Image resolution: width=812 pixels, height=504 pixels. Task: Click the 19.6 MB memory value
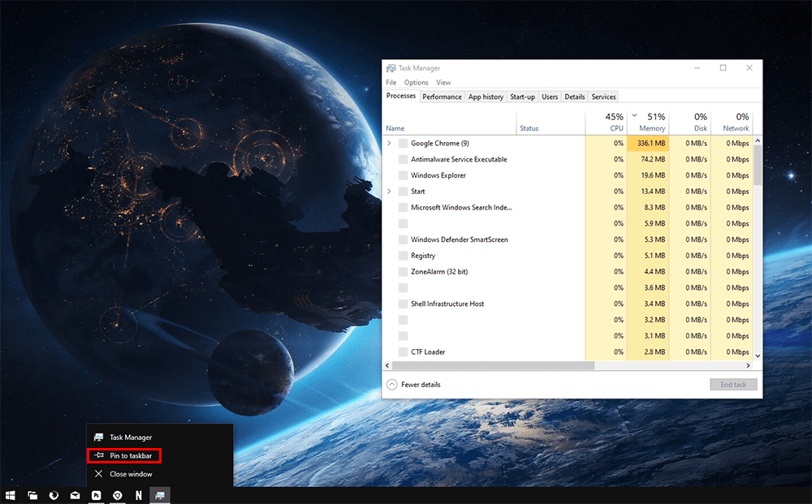tap(653, 175)
